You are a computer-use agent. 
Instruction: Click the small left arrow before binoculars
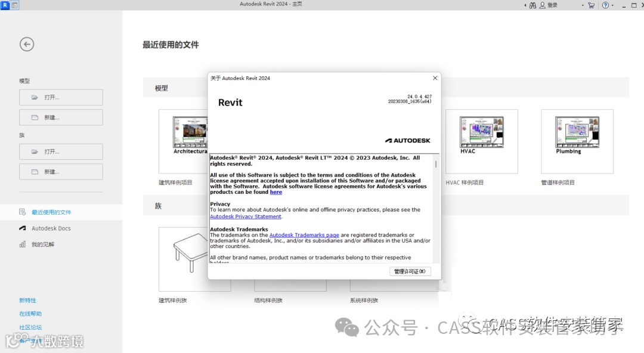[x=525, y=5]
